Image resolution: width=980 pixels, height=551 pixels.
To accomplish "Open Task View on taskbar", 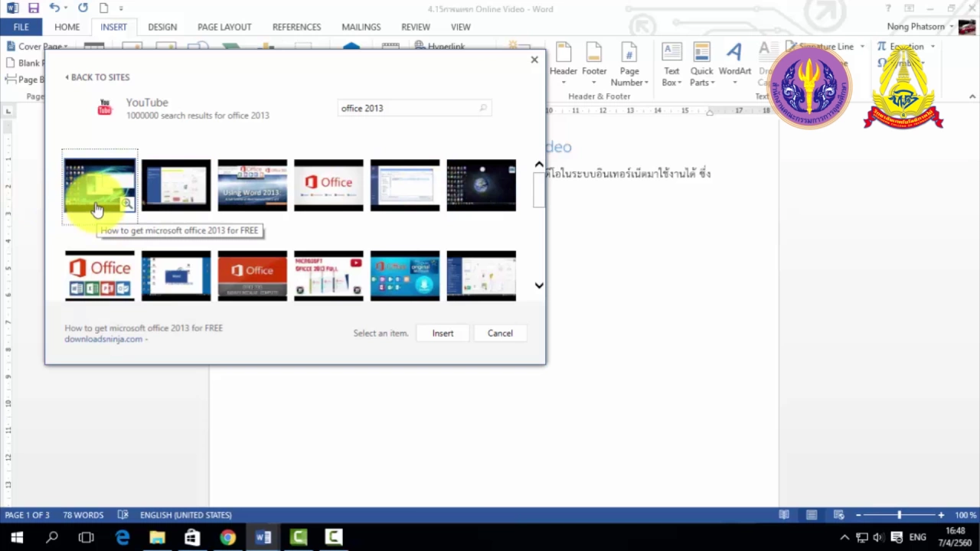I will tap(87, 537).
